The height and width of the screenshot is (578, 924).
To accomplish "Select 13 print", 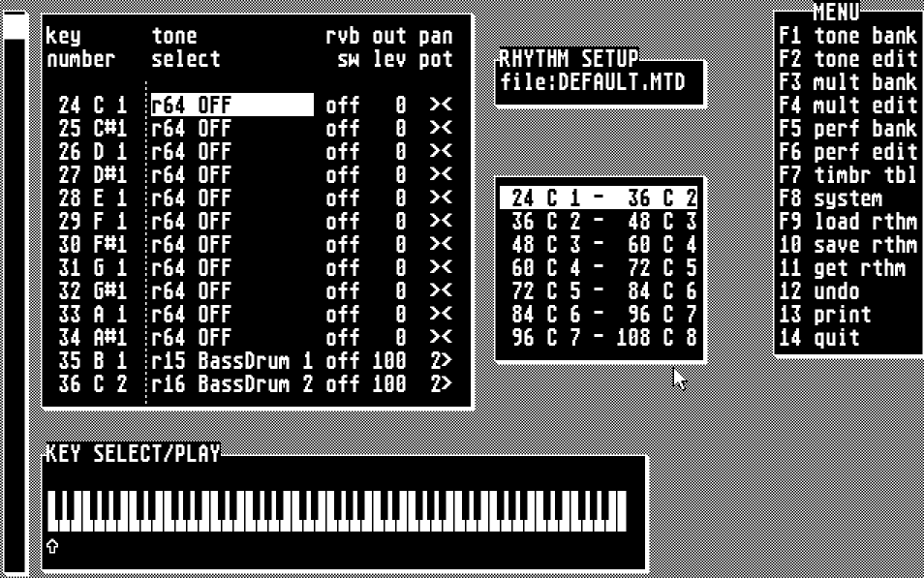I will 825,315.
